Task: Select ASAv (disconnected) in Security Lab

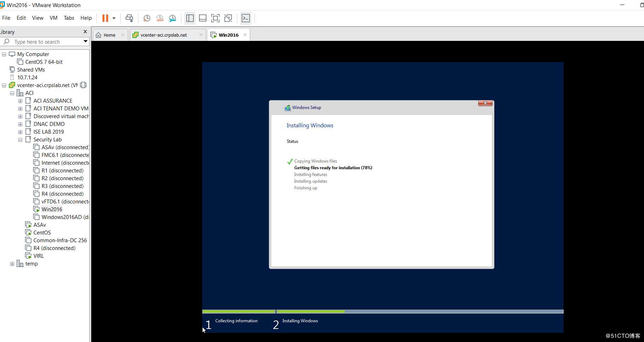Action: coord(65,147)
